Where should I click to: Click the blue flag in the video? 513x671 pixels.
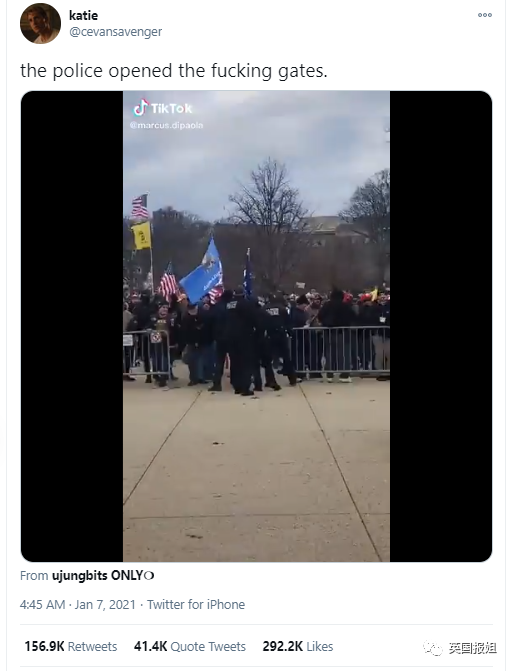click(202, 271)
